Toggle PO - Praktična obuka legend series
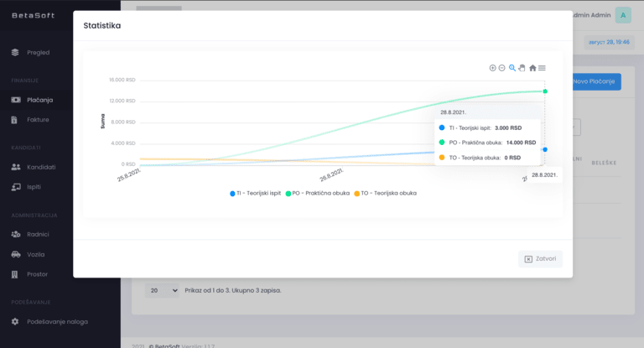 click(319, 193)
